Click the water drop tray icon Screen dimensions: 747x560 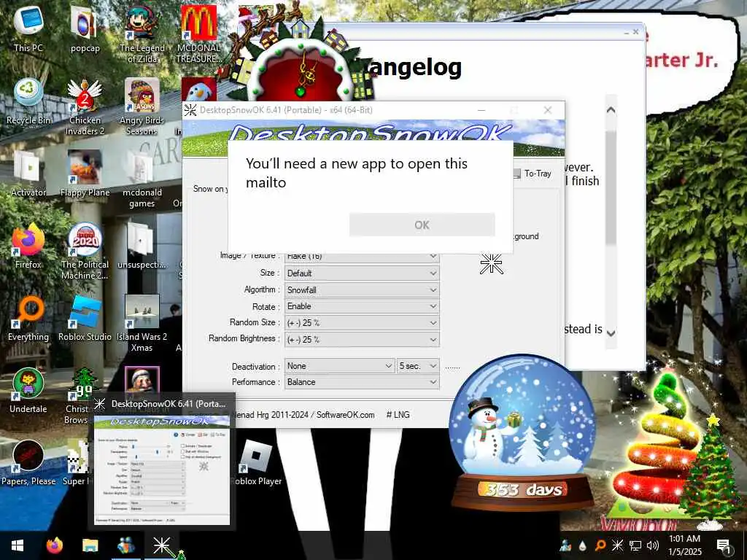tap(583, 545)
